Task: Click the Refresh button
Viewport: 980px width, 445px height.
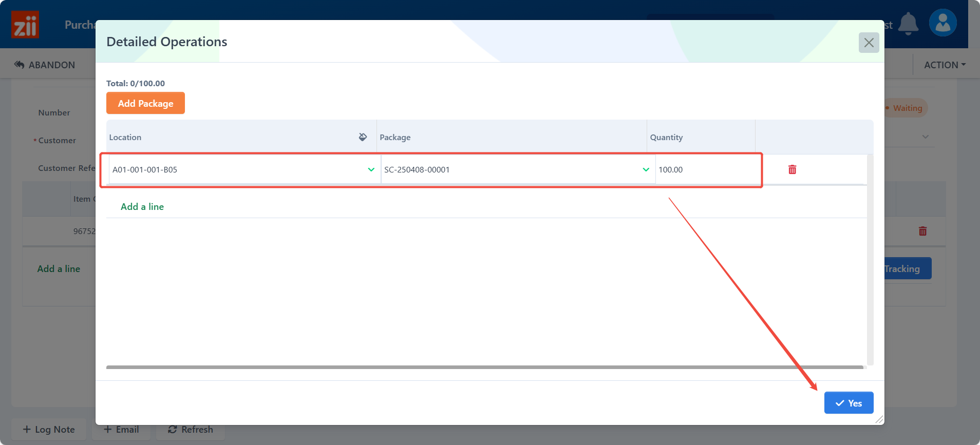Action: coord(191,430)
